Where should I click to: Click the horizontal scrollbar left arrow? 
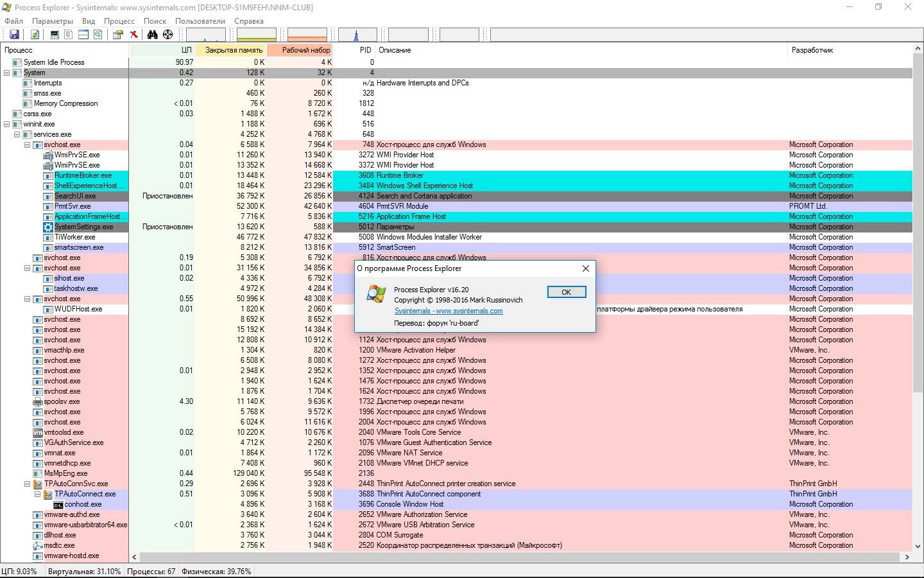click(134, 557)
